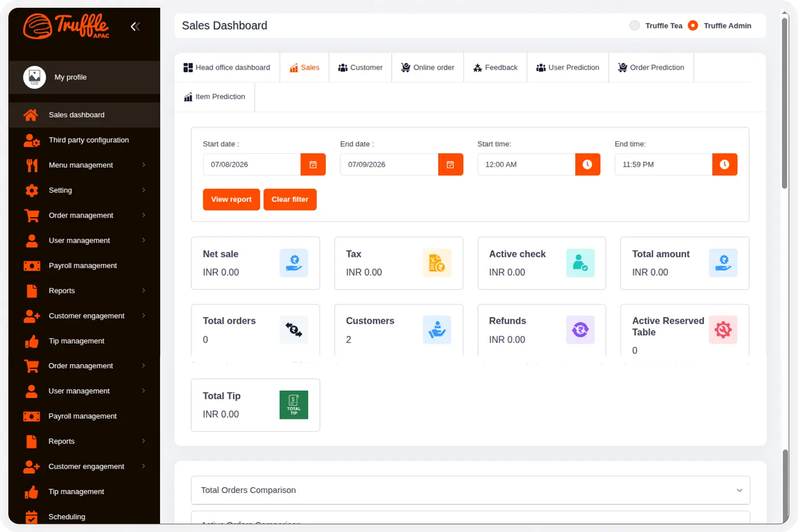Collapse sidebar with double-chevron icon
The image size is (798, 532).
click(135, 26)
